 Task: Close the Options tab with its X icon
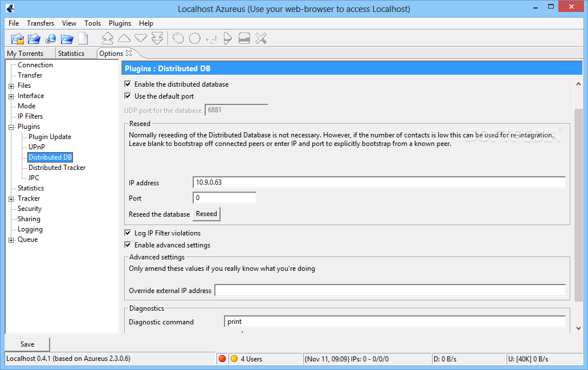coord(129,53)
